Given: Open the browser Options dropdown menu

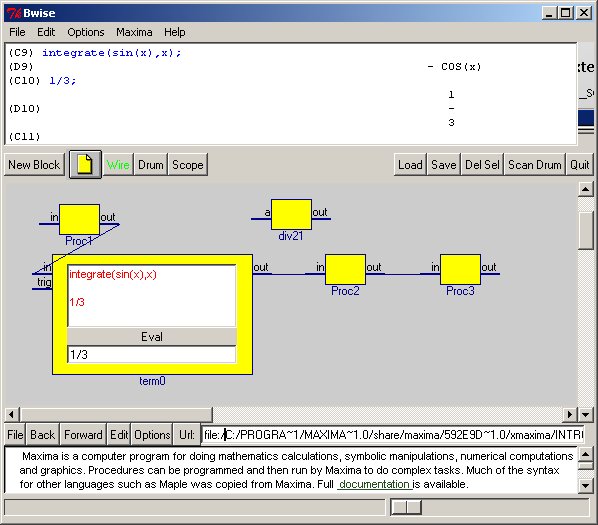Looking at the screenshot, I should point(152,435).
